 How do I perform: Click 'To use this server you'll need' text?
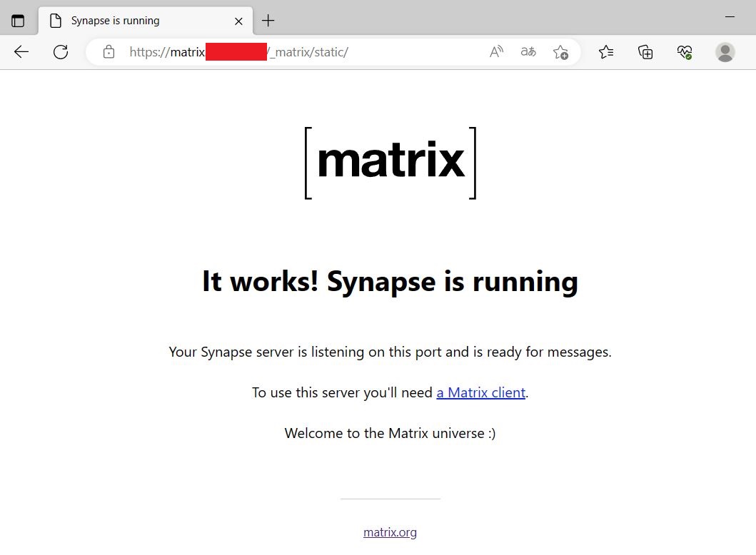click(342, 392)
